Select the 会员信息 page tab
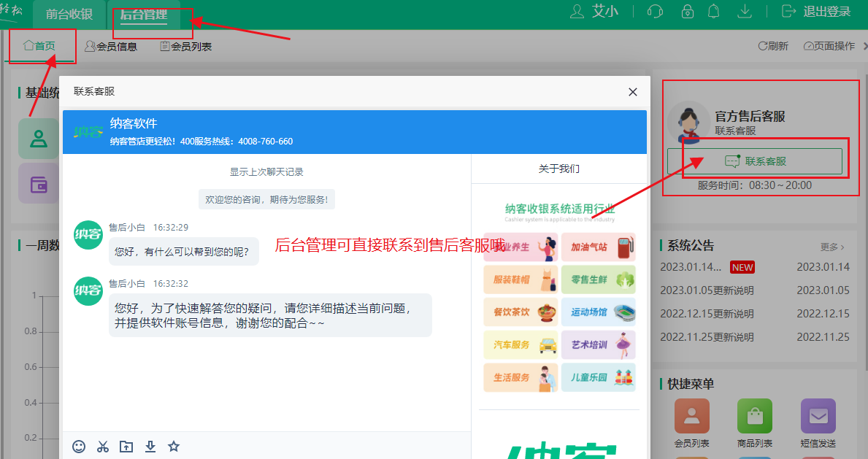 pyautogui.click(x=111, y=47)
